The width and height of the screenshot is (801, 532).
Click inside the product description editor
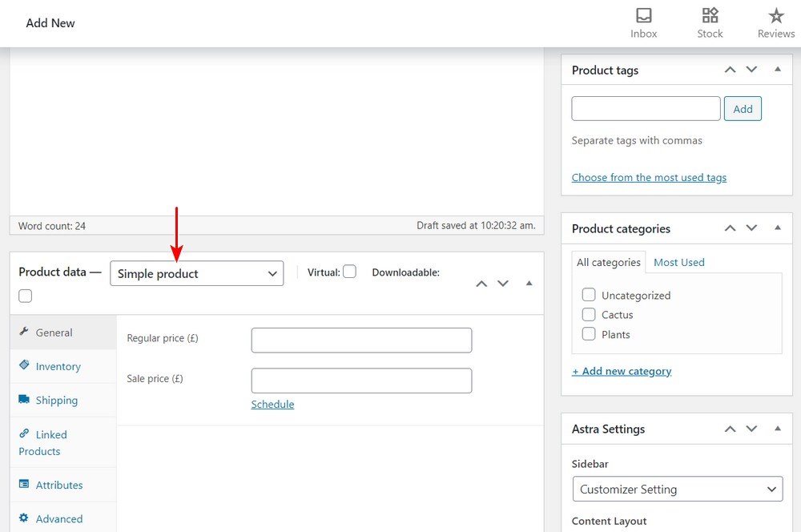pyautogui.click(x=277, y=132)
